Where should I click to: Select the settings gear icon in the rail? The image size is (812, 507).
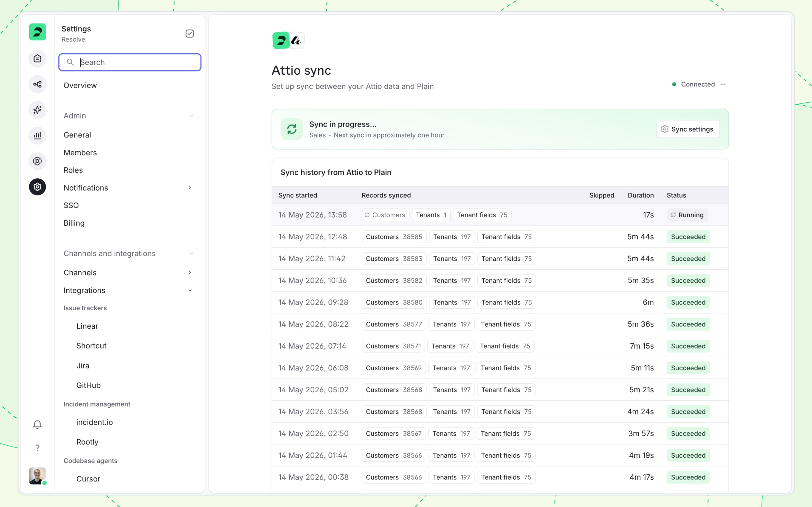click(x=37, y=187)
